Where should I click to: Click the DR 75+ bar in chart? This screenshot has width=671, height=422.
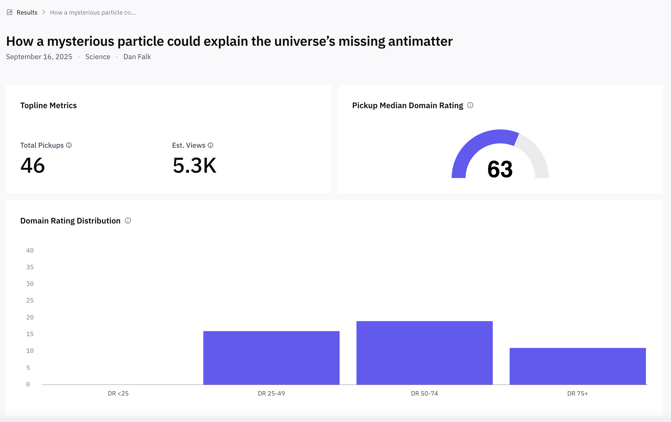(577, 366)
